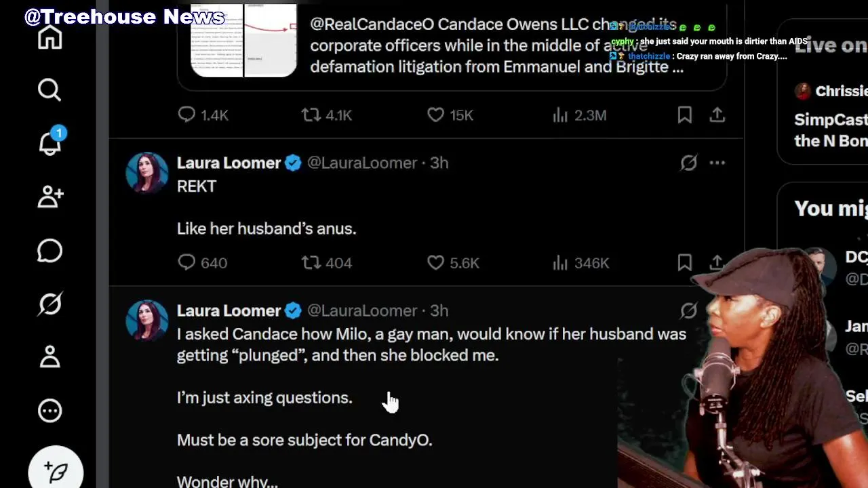Screen dimensions: 868x488
Task: Expand the More circle-dots sidebar menu
Action: point(50,411)
